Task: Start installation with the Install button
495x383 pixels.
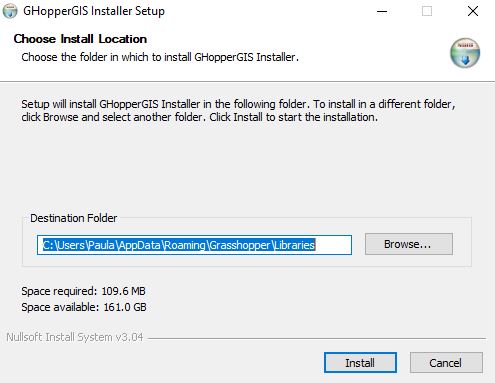Action: pos(360,363)
